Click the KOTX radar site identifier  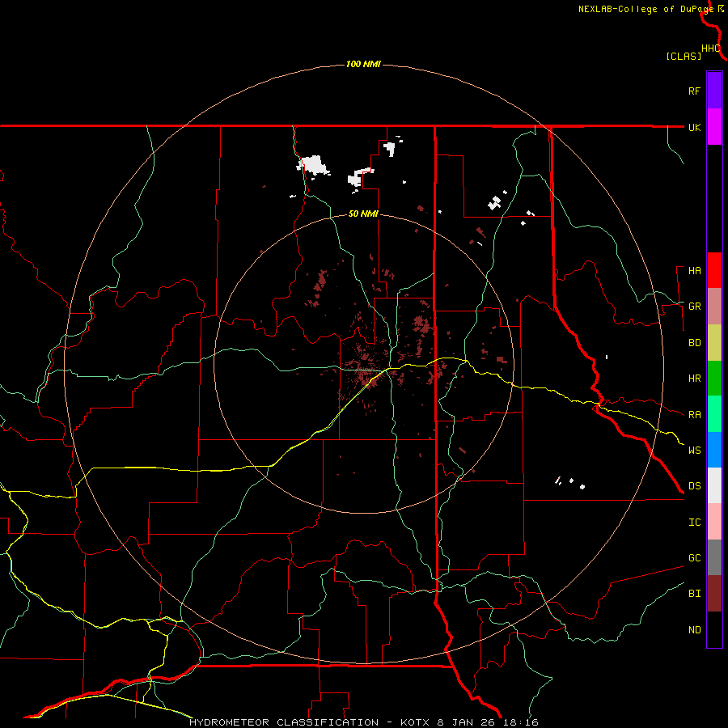tap(416, 722)
